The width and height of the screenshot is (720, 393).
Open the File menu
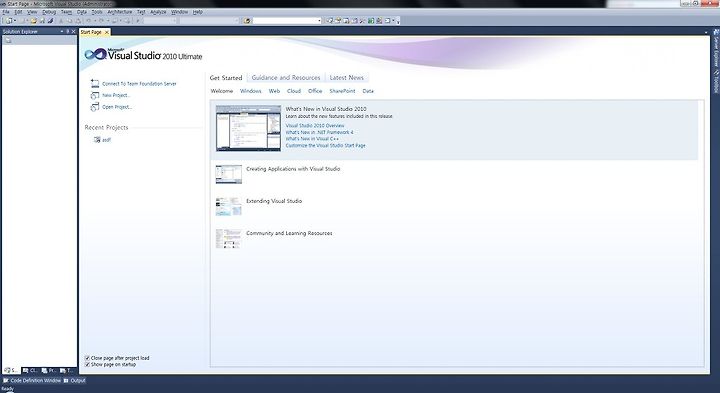(6, 12)
